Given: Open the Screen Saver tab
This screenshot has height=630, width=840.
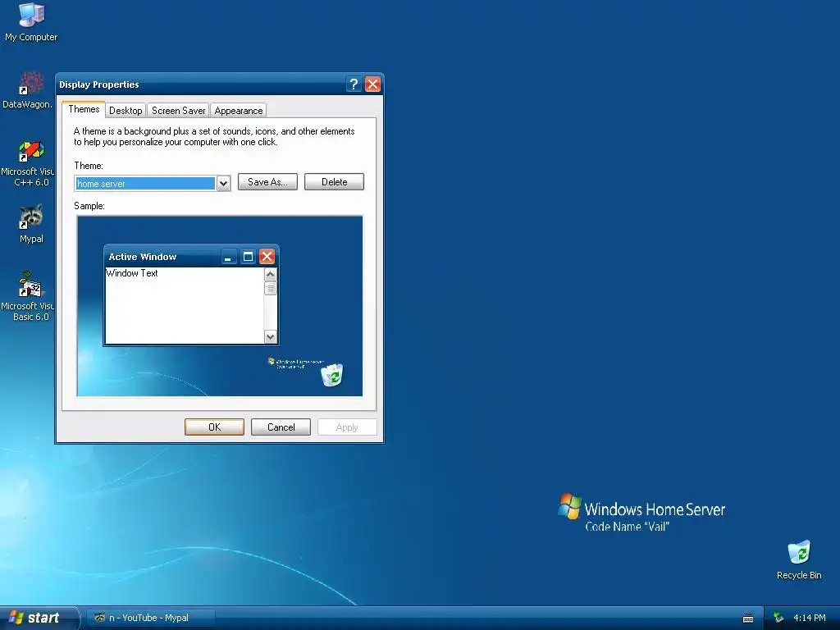Looking at the screenshot, I should 178,111.
